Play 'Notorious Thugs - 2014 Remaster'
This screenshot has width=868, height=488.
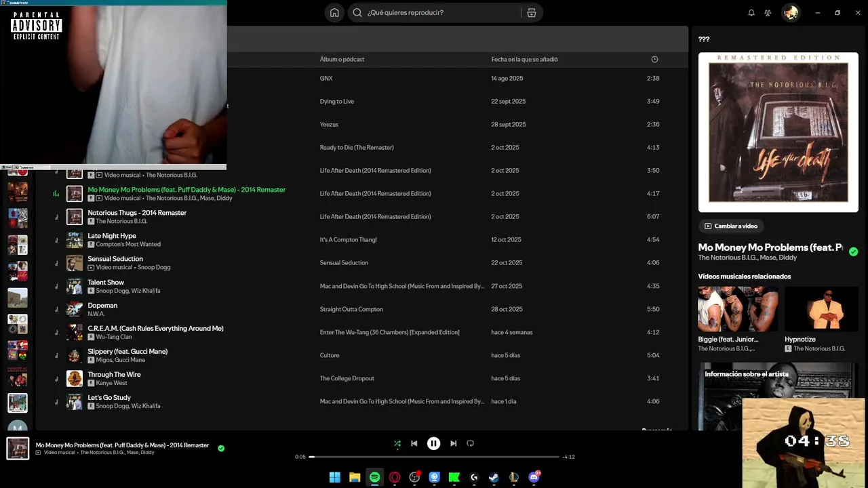tap(137, 213)
